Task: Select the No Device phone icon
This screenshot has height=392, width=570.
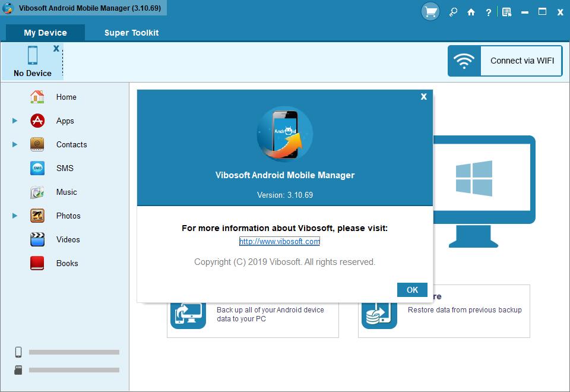Action: tap(32, 55)
